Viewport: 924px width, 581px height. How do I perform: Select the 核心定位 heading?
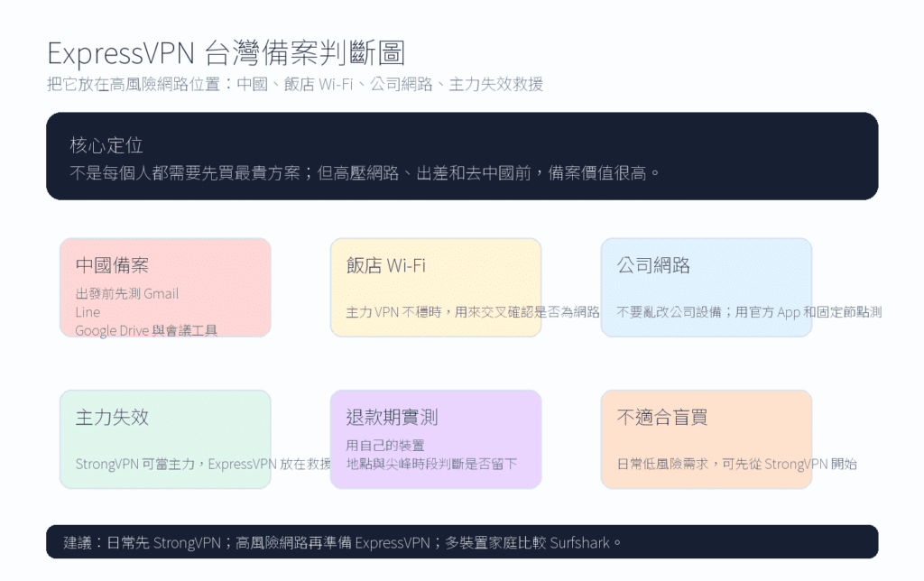click(106, 145)
